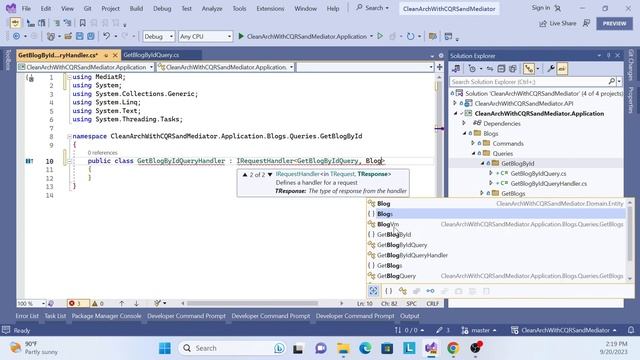Toggle IntelliSense namespace filter braces icon
The width and height of the screenshot is (640, 360).
(389, 291)
